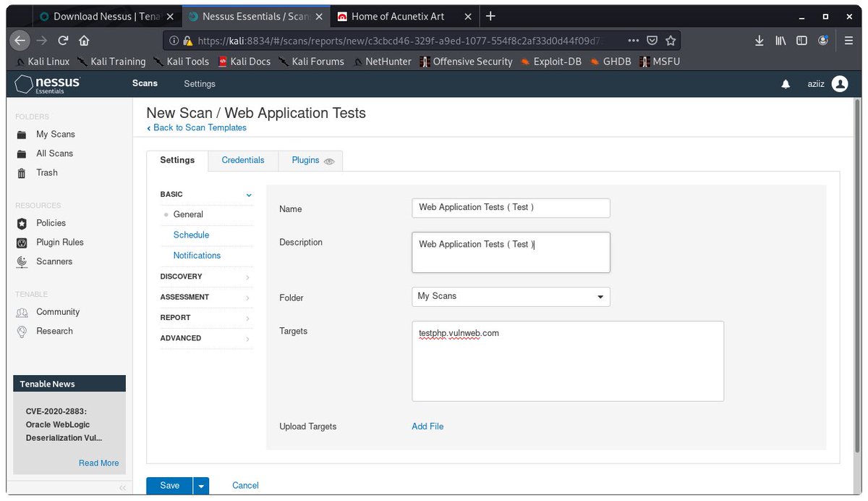Click the site info lock icon in address bar
868x501 pixels.
[188, 41]
